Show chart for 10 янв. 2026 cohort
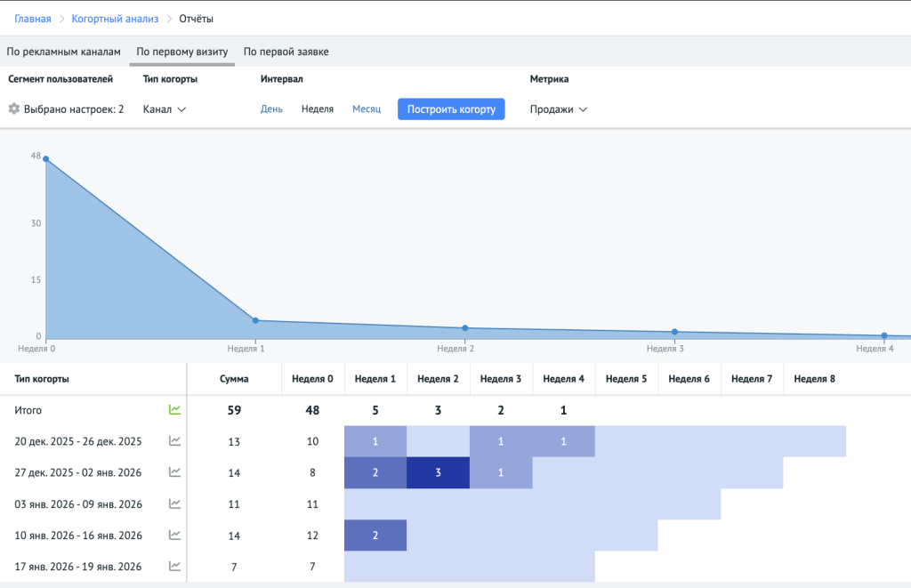911x588 pixels. click(x=175, y=536)
